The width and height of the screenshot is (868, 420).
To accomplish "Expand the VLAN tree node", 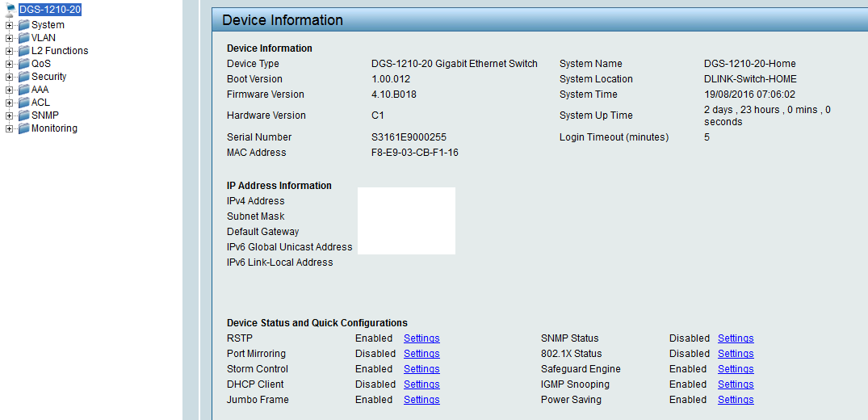I will tap(9, 38).
